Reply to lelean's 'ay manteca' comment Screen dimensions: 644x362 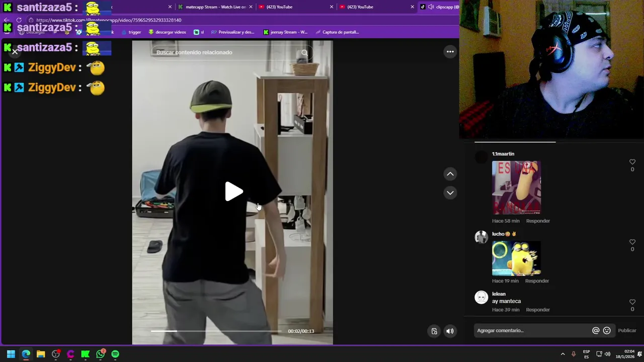pos(538,310)
